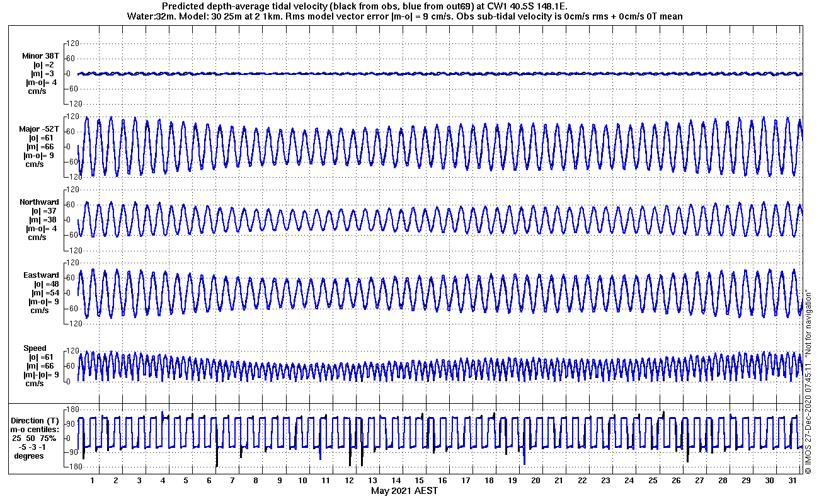This screenshot has height=504, width=819.
Task: Click the top '120' y-axis tick of Minor panel
Action: pyautogui.click(x=72, y=43)
